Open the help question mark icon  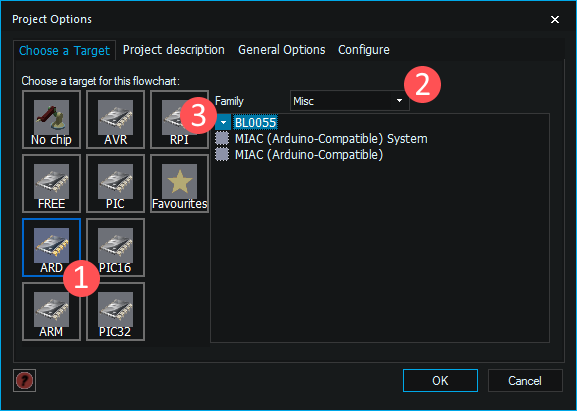24,380
